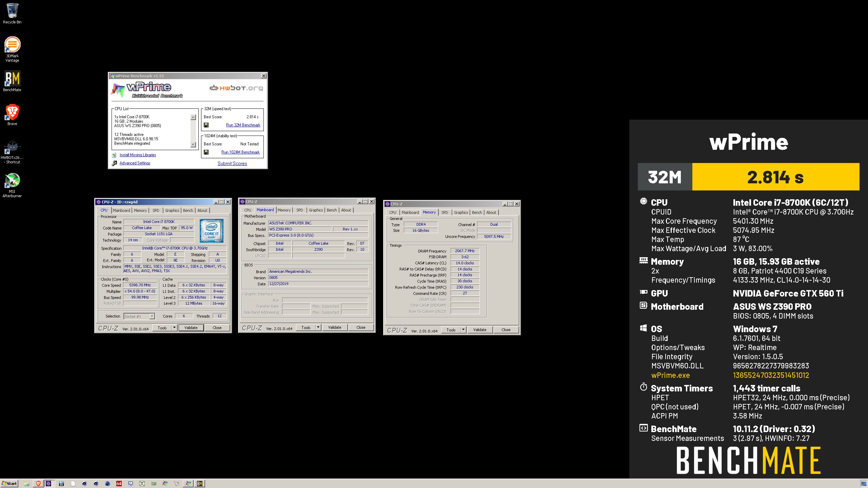Click the Submit Scores link
This screenshot has height=488, width=868.
point(232,163)
